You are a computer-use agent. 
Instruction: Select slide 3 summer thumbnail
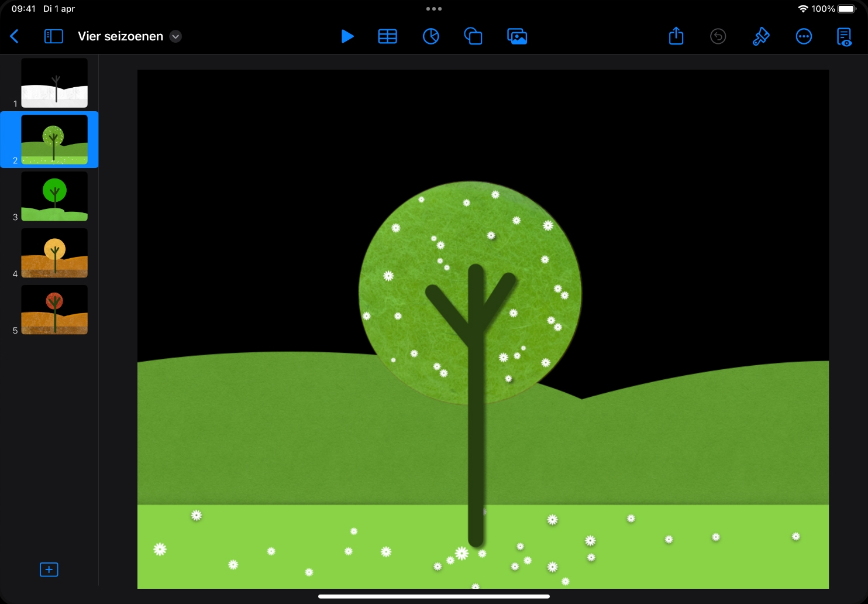[x=54, y=196]
